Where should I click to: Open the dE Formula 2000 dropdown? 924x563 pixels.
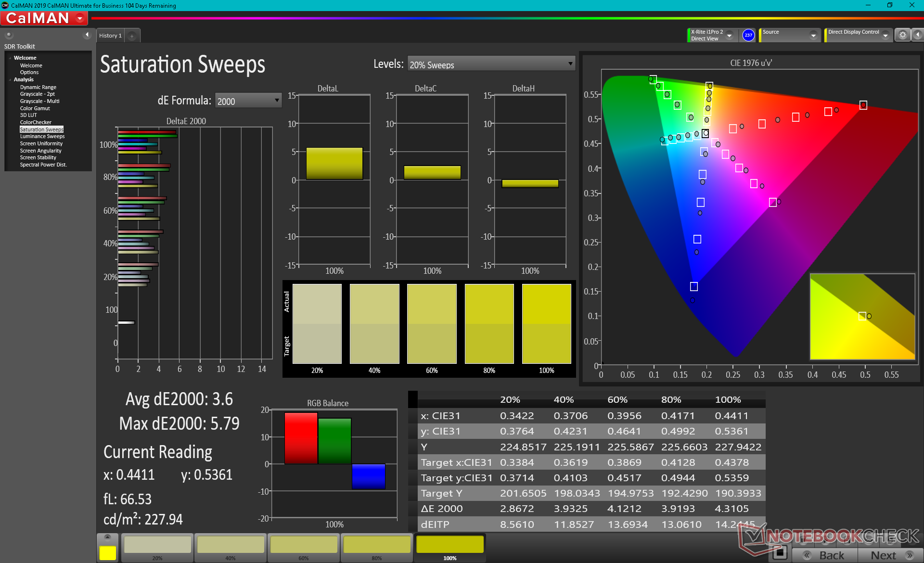tap(248, 101)
